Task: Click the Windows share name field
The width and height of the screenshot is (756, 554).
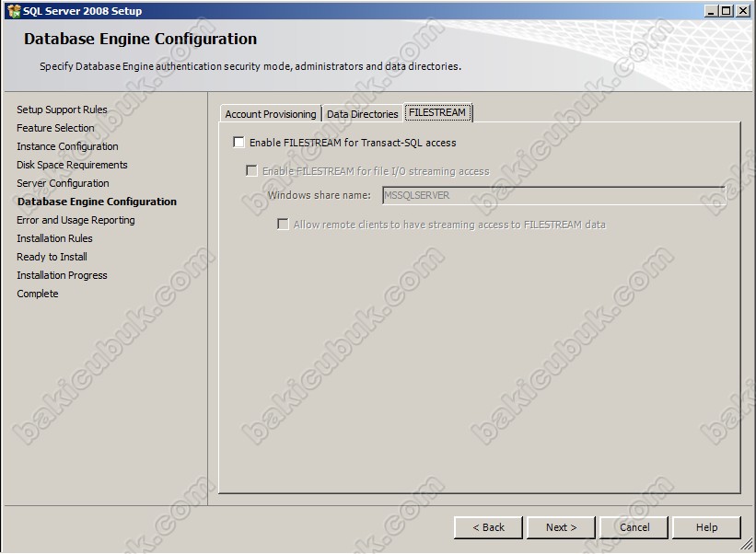Action: (x=554, y=195)
